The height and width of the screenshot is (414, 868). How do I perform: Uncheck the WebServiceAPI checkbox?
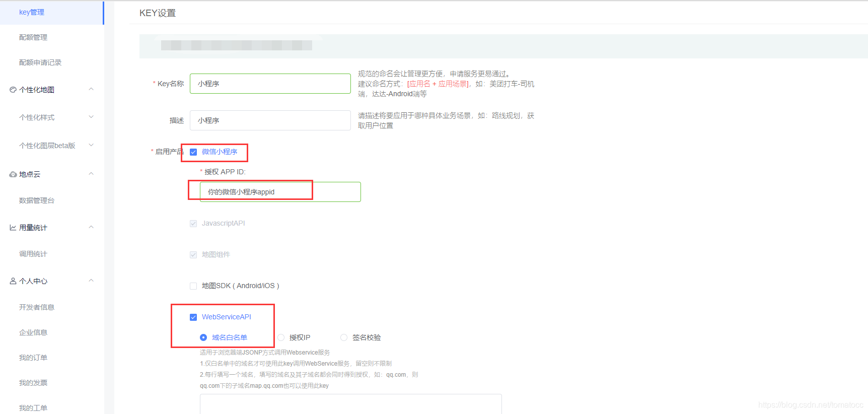pos(193,317)
